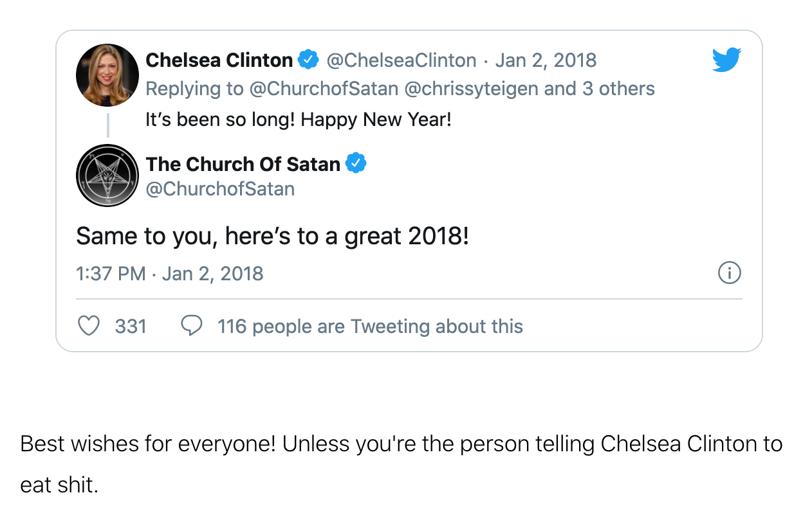Click the Chelsea Clinton display name
Image resolution: width=812 pixels, height=531 pixels.
[219, 60]
